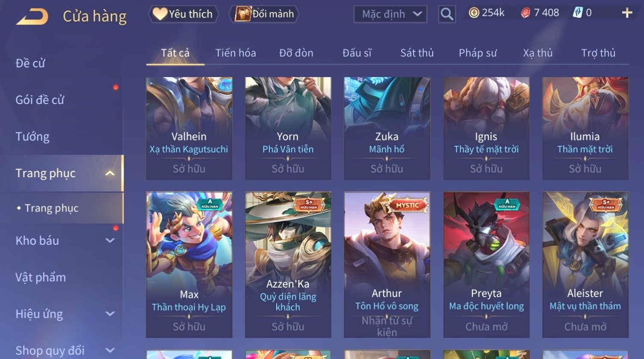This screenshot has height=359, width=644.
Task: Expand the Hiệu ứng sidebar section
Action: click(x=110, y=314)
